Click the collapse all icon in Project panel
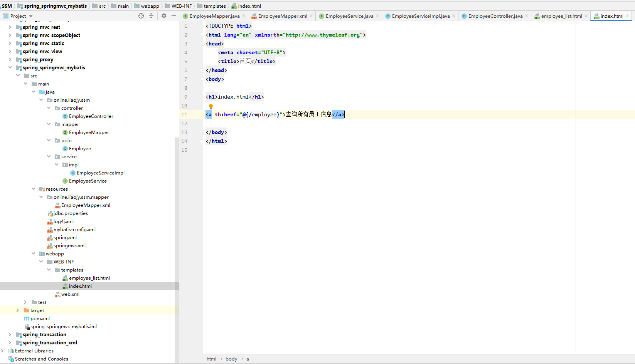 tap(151, 16)
